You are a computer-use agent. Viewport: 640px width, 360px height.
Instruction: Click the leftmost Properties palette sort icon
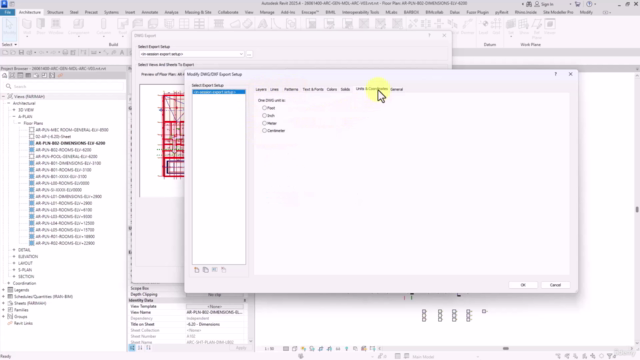pos(132,348)
